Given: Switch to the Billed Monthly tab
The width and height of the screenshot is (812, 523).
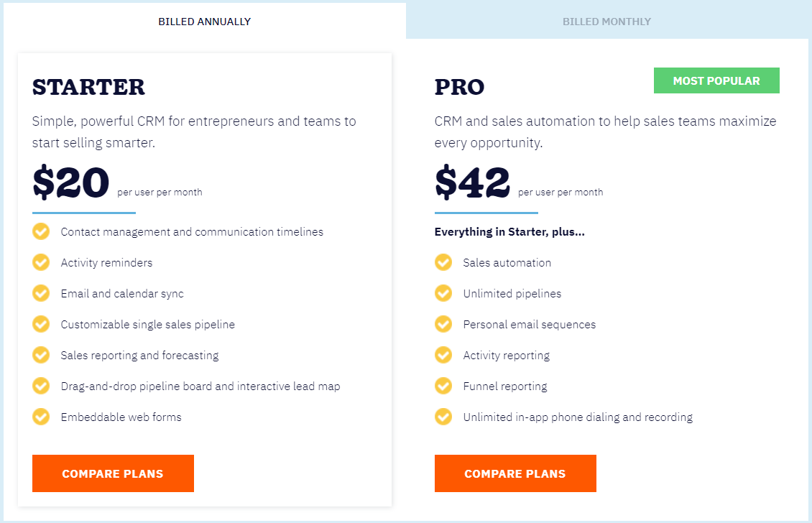Looking at the screenshot, I should (x=607, y=22).
